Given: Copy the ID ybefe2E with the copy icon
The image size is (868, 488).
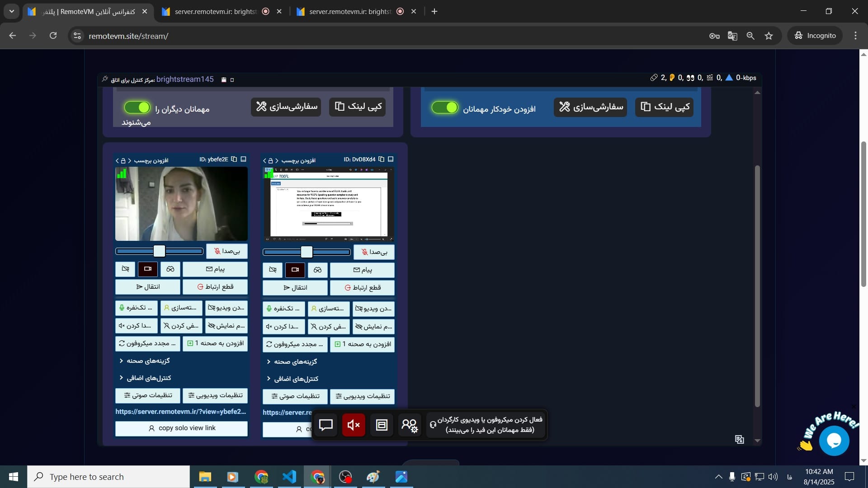Looking at the screenshot, I should click(234, 159).
